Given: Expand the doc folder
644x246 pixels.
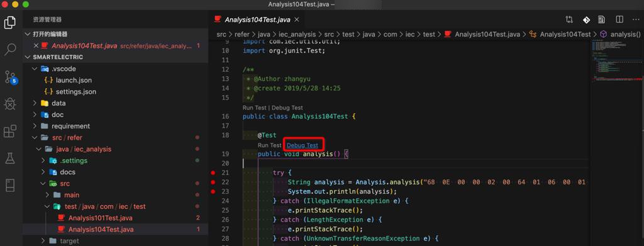Looking at the screenshot, I should (35, 115).
